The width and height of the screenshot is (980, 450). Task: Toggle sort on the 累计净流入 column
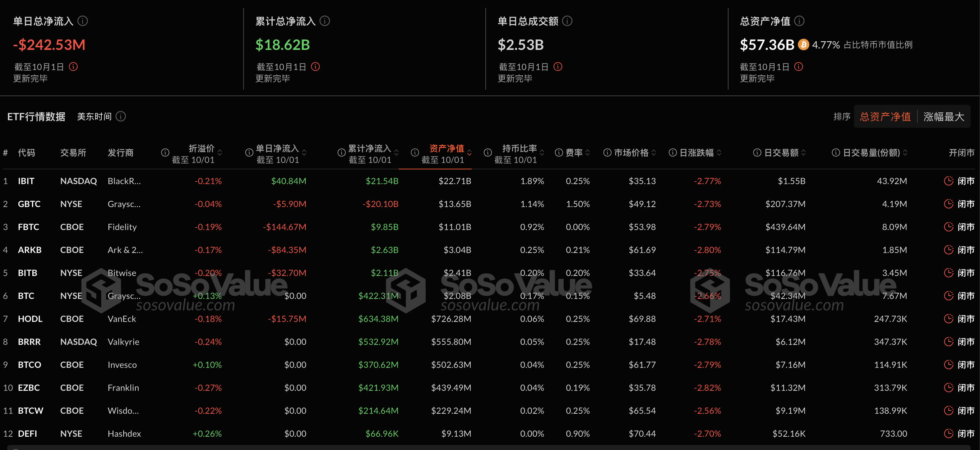point(396,153)
